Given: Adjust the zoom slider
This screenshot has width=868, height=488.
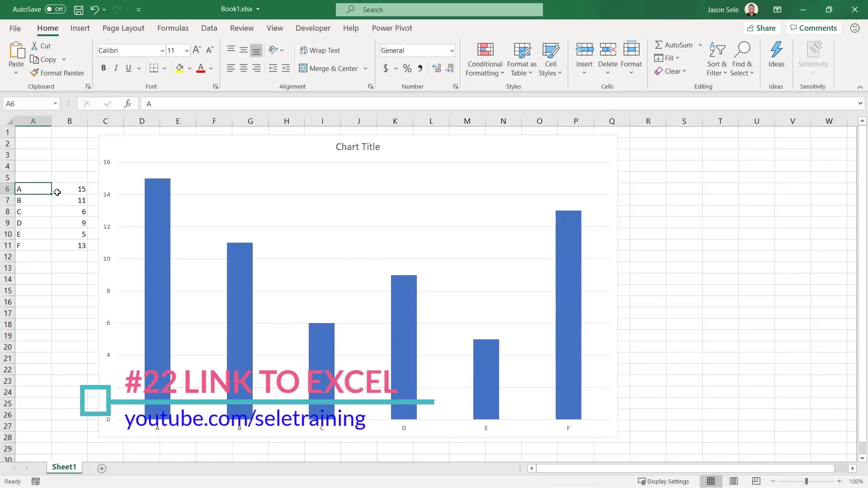Looking at the screenshot, I should (x=806, y=481).
